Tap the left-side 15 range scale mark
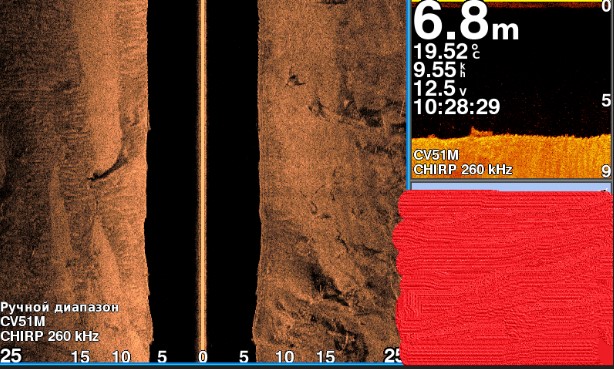The width and height of the screenshot is (614, 369). (80, 357)
